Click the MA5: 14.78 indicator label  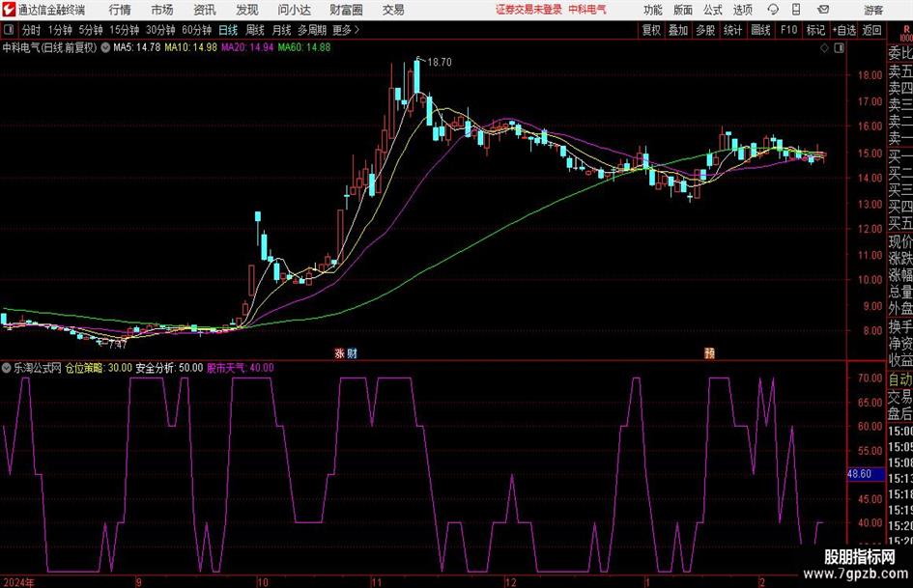coord(136,47)
